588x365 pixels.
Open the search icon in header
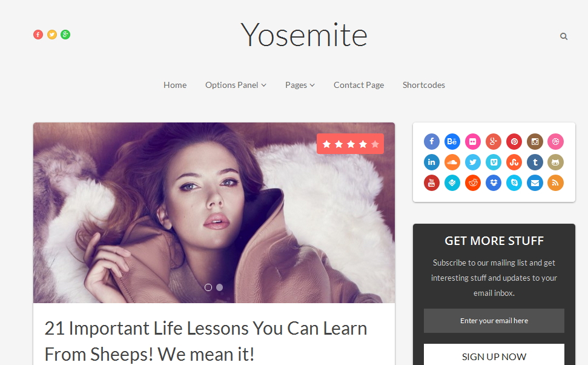click(564, 36)
